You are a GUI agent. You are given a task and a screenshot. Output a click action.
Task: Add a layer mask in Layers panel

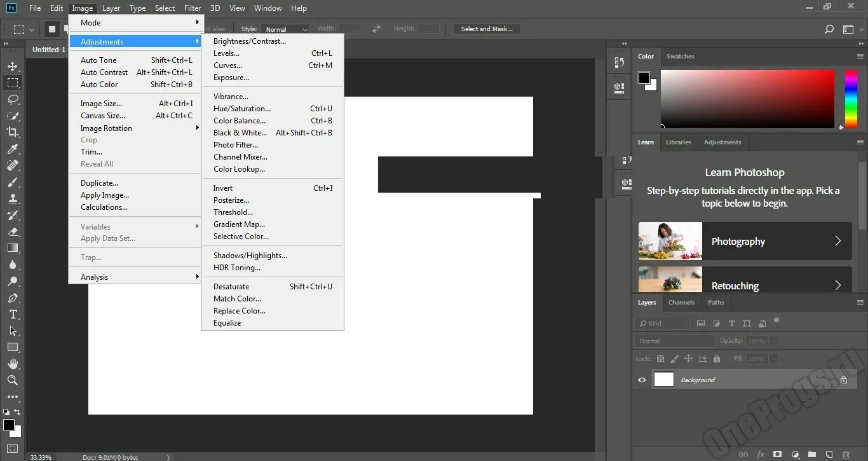(777, 455)
